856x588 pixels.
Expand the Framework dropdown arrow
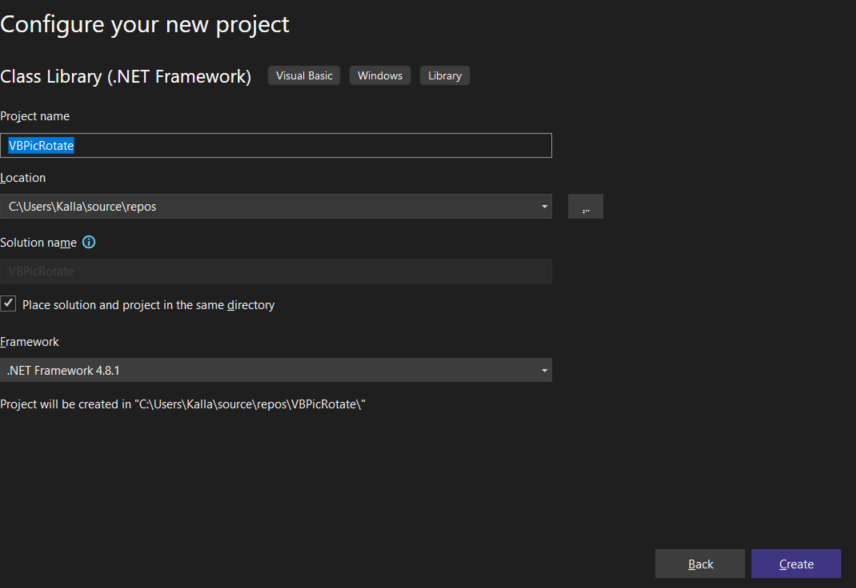544,371
